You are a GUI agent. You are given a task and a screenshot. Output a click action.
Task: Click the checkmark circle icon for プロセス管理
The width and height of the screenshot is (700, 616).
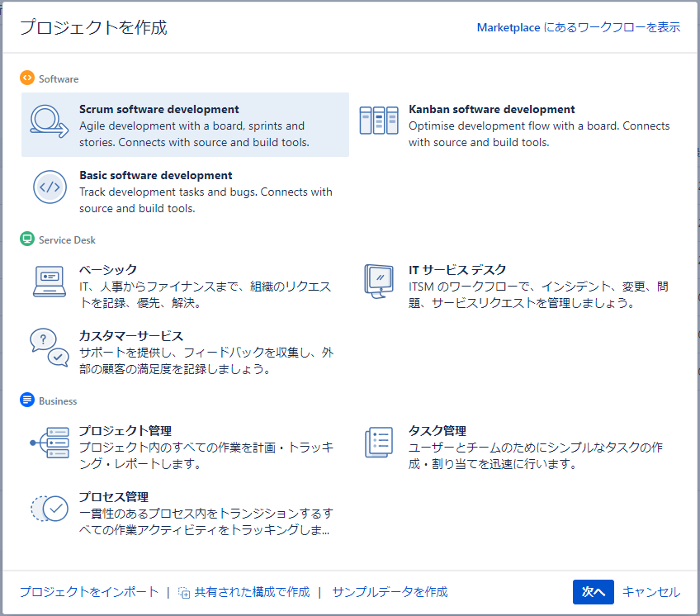point(49,509)
